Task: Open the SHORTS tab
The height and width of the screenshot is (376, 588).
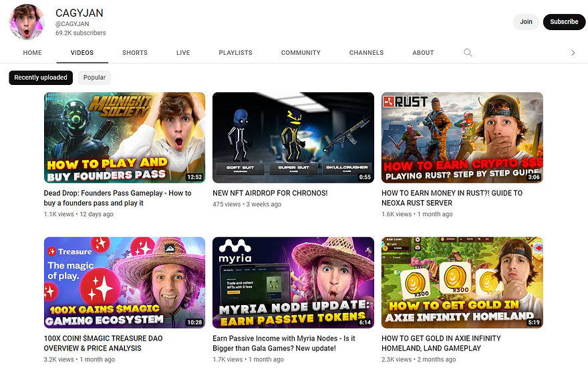Action: coord(135,53)
